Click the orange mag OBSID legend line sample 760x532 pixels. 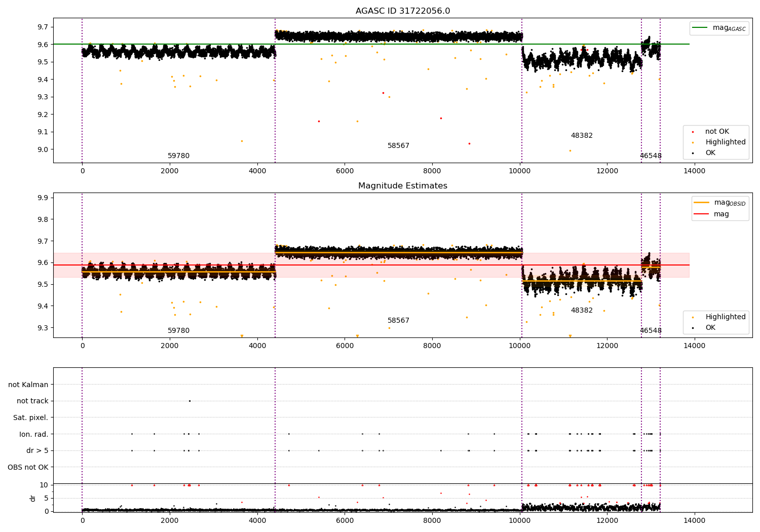pyautogui.click(x=702, y=203)
